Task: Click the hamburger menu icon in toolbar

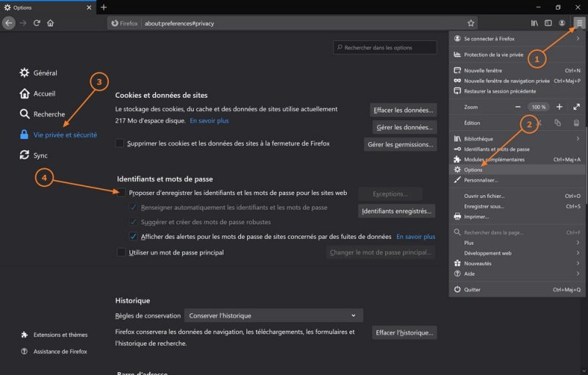Action: (x=579, y=23)
